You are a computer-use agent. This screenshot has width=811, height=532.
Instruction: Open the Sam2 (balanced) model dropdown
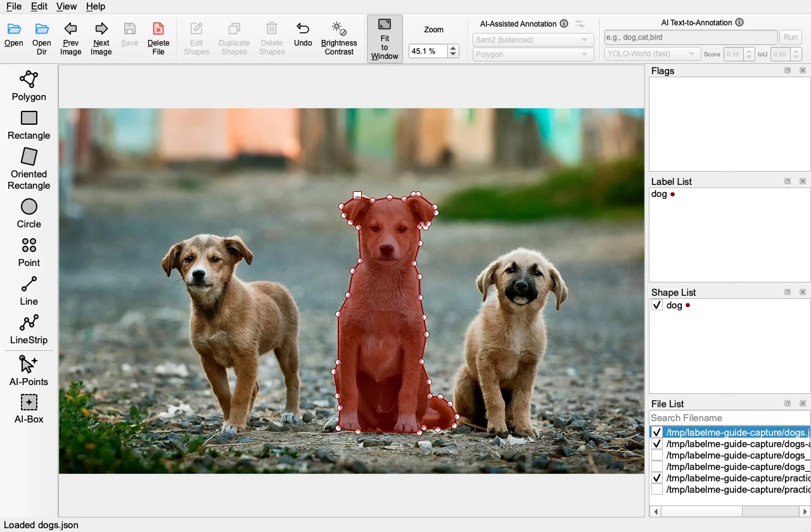(533, 40)
